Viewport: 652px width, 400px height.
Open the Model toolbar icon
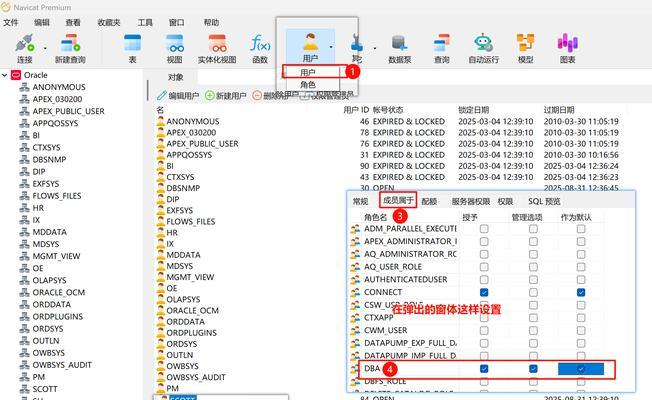pos(526,43)
